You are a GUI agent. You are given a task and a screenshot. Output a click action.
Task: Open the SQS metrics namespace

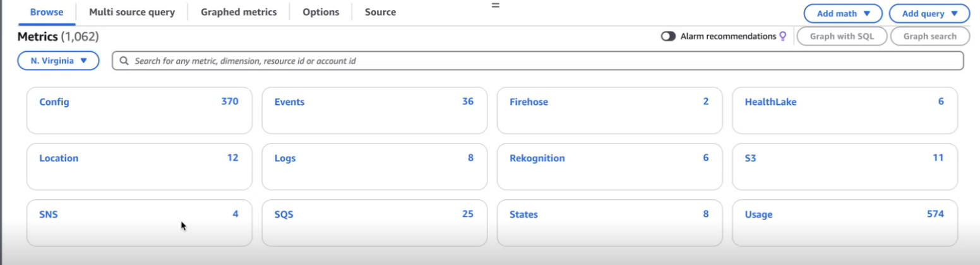pos(374,223)
